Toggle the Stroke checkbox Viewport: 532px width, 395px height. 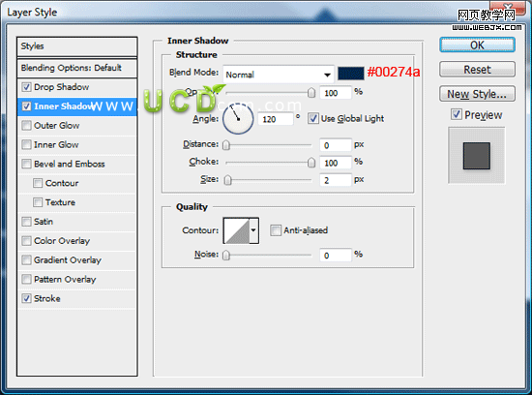(x=26, y=298)
